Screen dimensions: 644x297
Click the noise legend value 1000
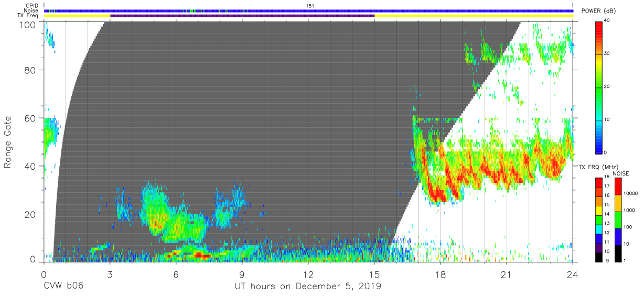coord(630,210)
